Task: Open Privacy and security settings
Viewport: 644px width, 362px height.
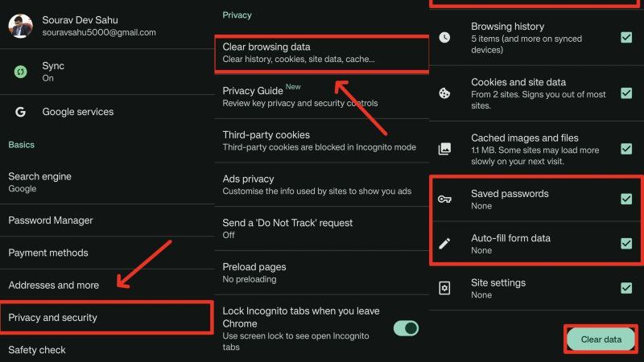Action: pos(107,317)
